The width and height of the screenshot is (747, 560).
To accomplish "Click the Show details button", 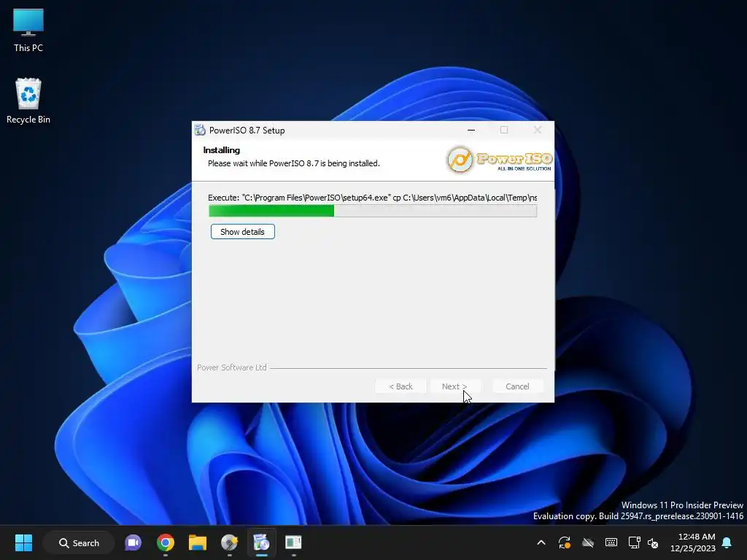I will (242, 232).
